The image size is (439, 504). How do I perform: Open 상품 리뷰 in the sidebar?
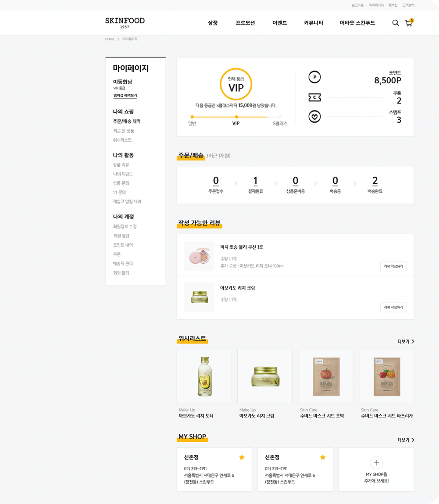(121, 164)
